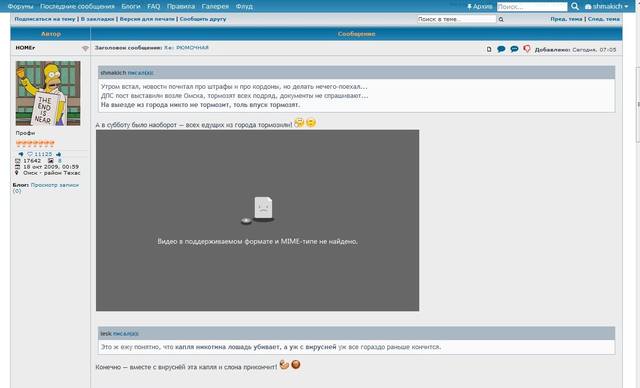The width and height of the screenshot is (640, 388).
Task: Click the first blue speech-bubble quote icon
Action: [501, 49]
